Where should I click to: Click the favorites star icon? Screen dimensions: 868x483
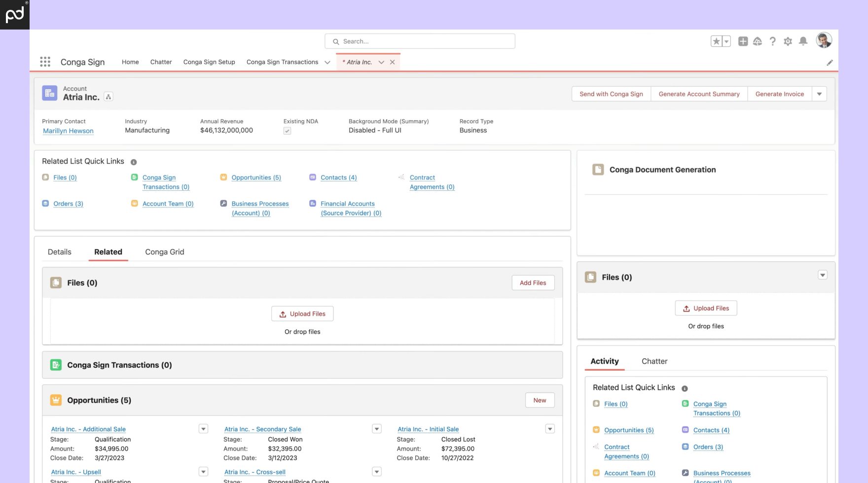click(716, 41)
